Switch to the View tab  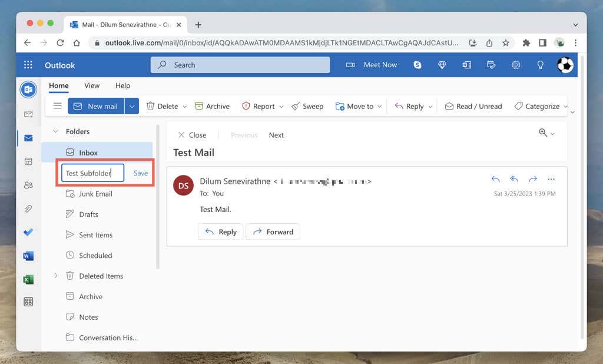(x=92, y=85)
